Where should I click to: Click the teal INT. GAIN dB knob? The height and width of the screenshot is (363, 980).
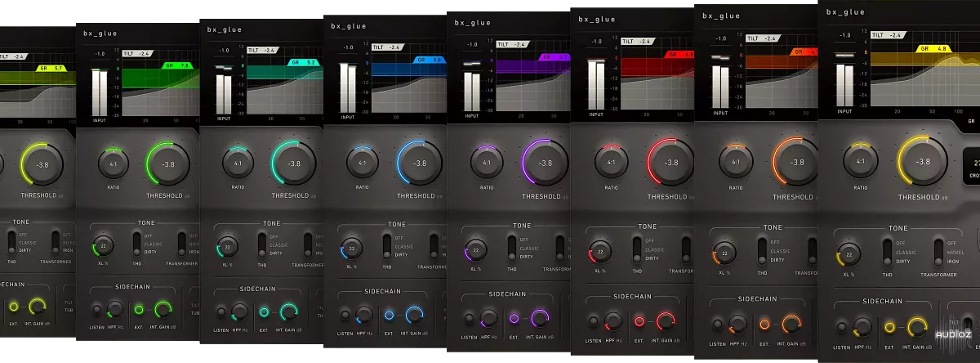pos(289,311)
